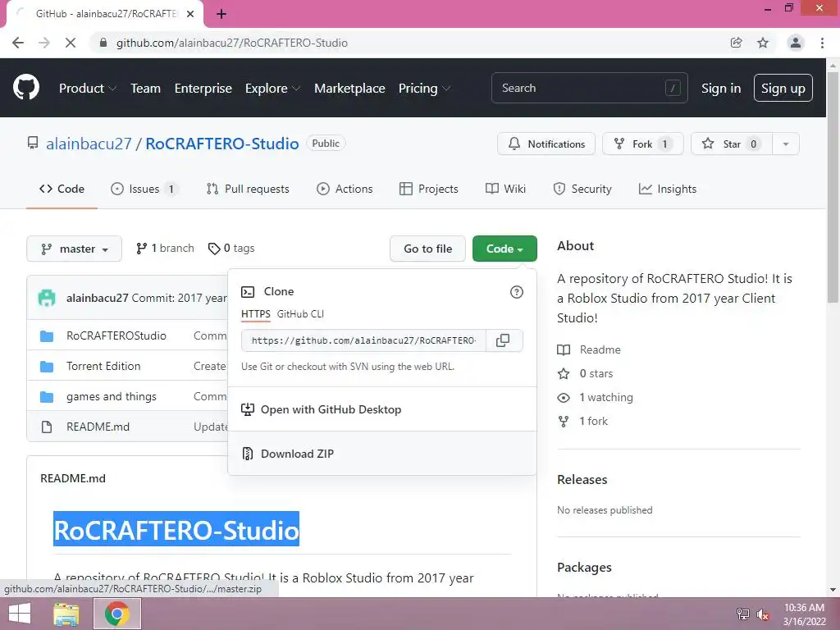Open Windows Start button
Image resolution: width=840 pixels, height=630 pixels.
click(x=20, y=614)
